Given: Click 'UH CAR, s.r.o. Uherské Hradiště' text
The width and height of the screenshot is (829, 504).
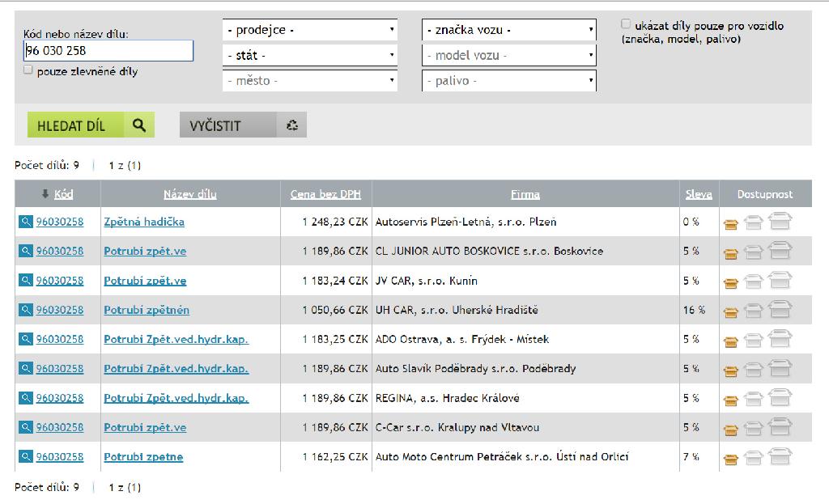Looking at the screenshot, I should coord(457,310).
